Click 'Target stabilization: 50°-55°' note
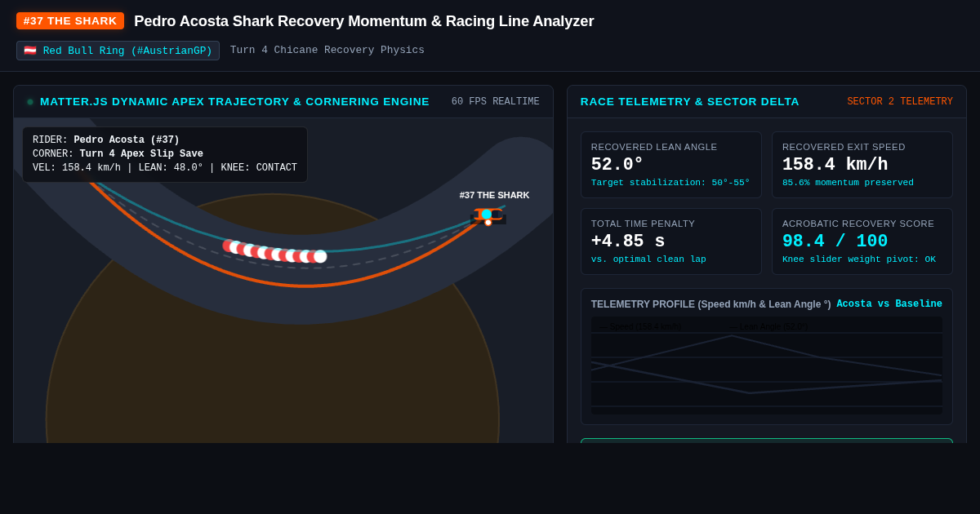980x514 pixels. click(670, 183)
